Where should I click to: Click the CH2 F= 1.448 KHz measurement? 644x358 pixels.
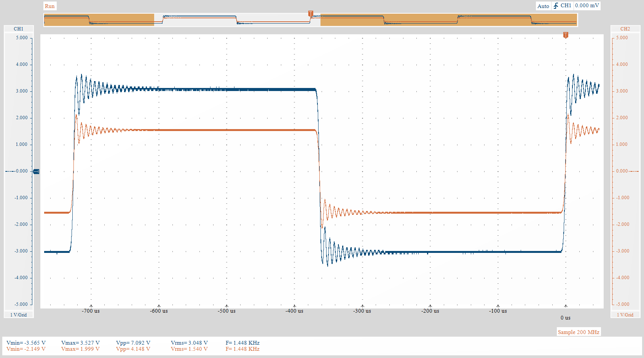point(242,349)
